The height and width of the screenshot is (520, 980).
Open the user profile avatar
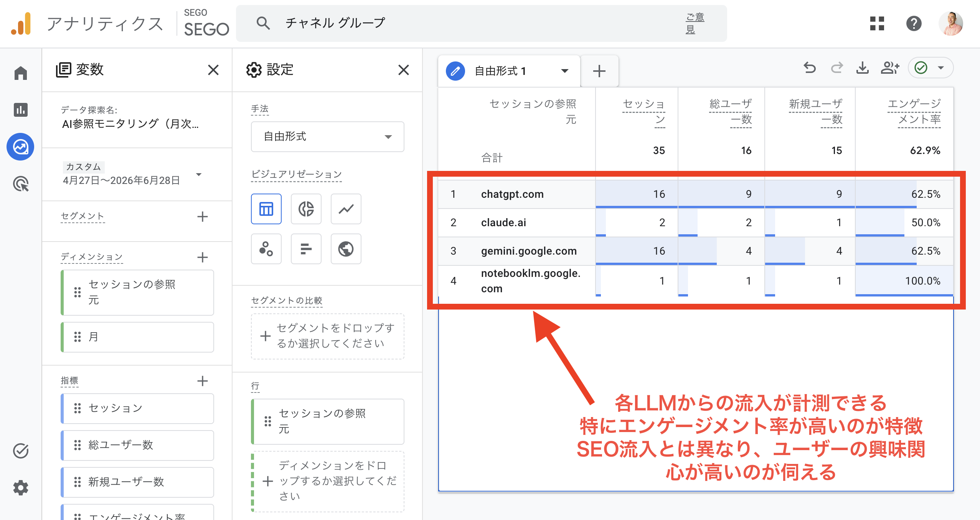[951, 23]
